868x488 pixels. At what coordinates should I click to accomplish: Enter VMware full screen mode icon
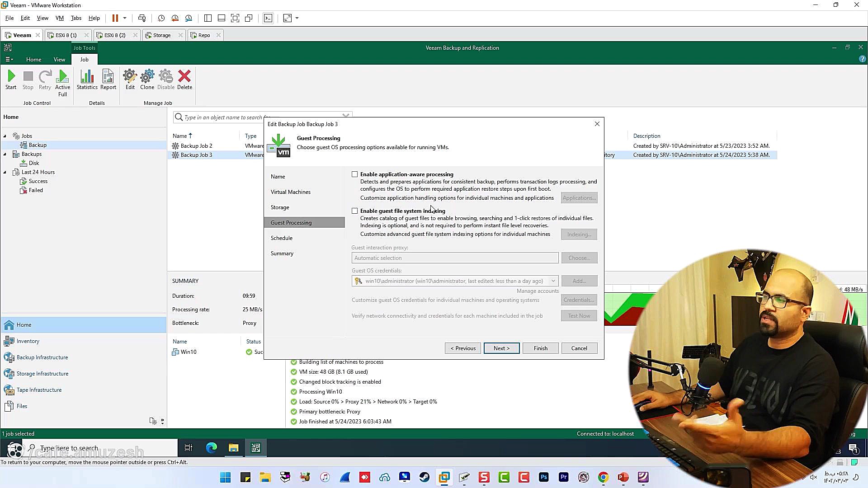(235, 18)
